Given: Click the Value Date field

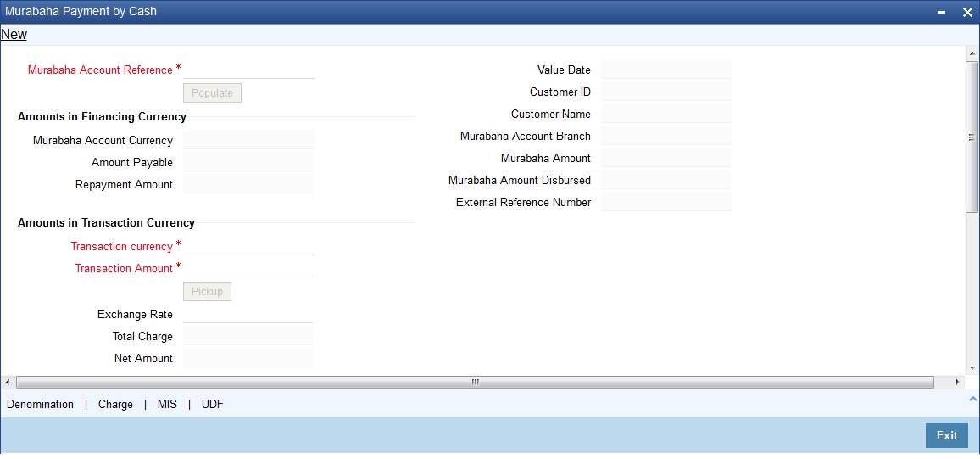Looking at the screenshot, I should pos(666,70).
